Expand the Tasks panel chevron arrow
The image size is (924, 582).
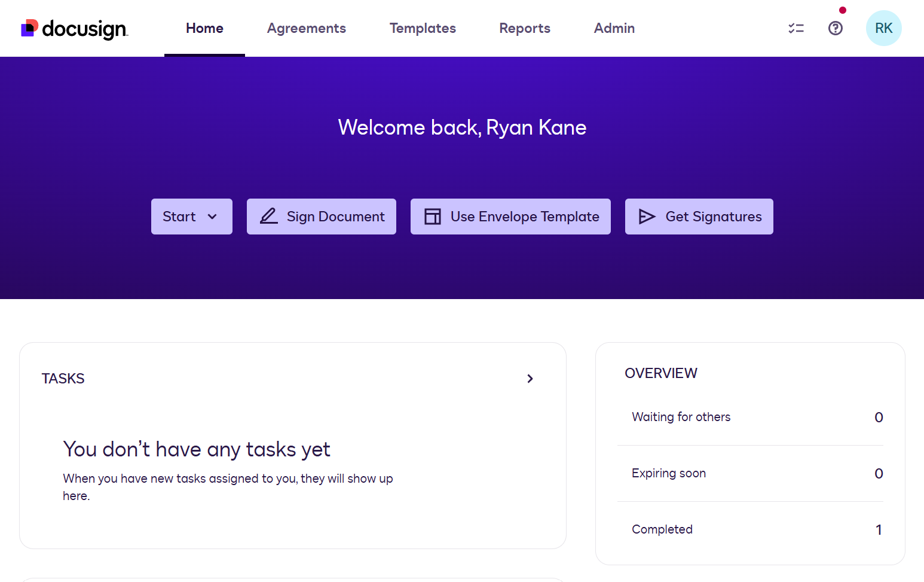pyautogui.click(x=530, y=379)
